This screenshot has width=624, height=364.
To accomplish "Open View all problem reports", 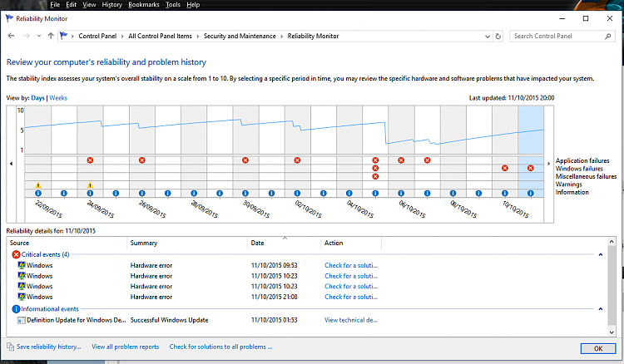I will [126, 347].
